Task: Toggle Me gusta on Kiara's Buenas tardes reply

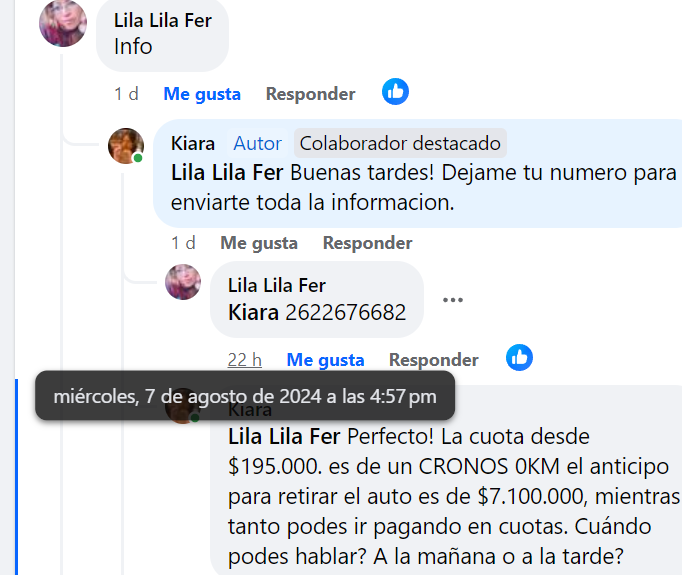Action: 259,243
